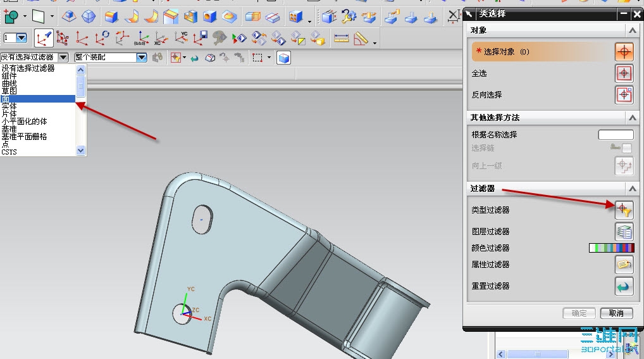The width and height of the screenshot is (644, 359).
Task: Click the Select Object crosshair icon in dialog
Action: point(624,52)
